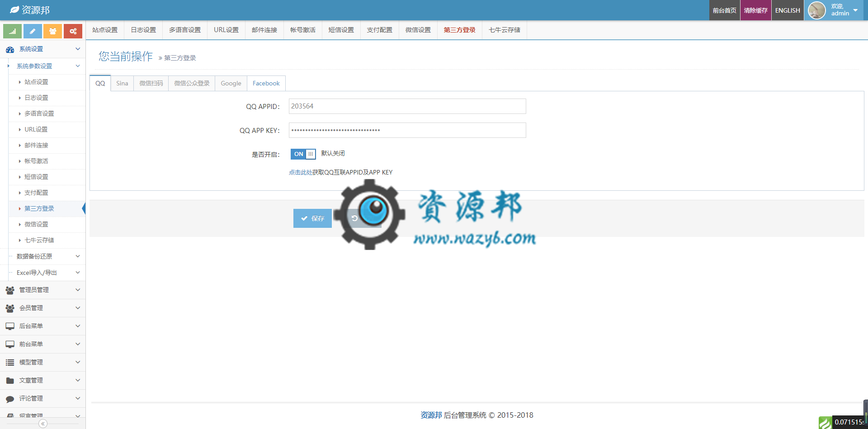The image size is (868, 429).
Task: Switch to the Google tab
Action: [231, 83]
